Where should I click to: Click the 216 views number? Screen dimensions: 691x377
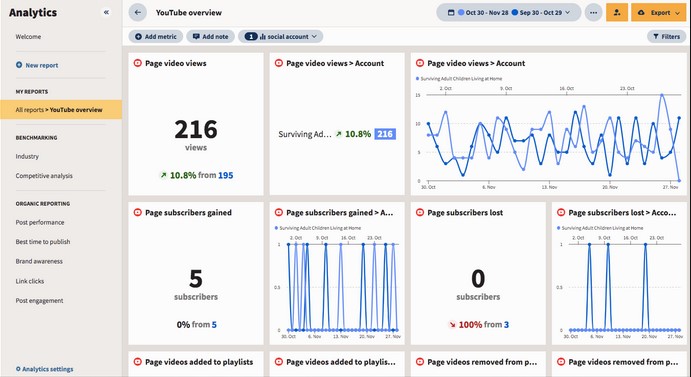coord(196,130)
